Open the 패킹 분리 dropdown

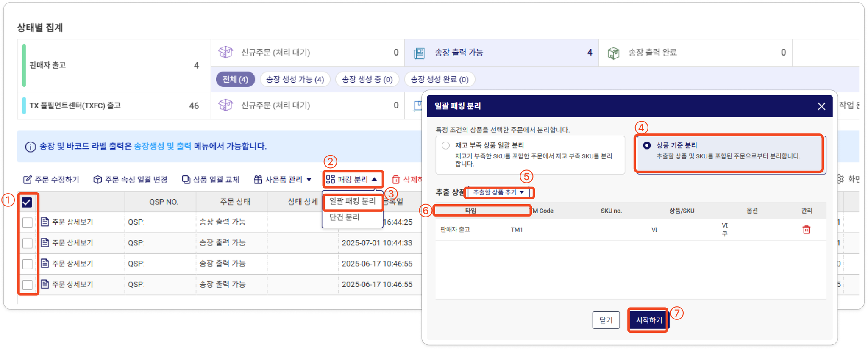[x=353, y=179]
